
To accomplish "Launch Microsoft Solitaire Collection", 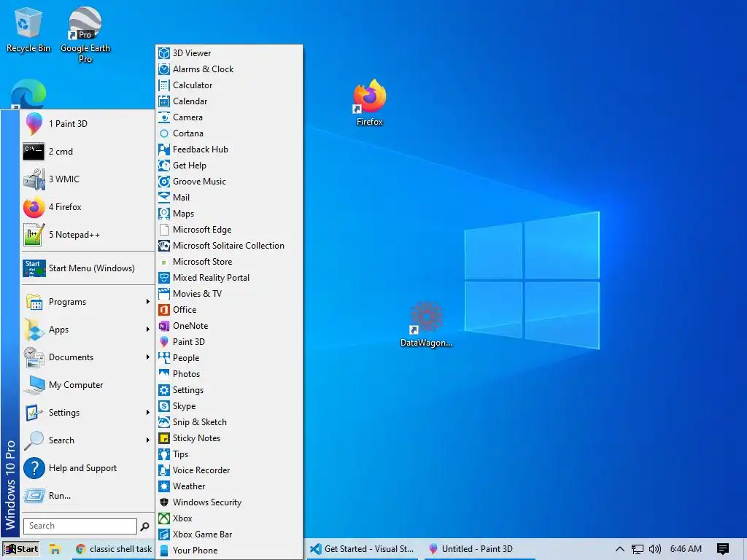I will click(229, 245).
